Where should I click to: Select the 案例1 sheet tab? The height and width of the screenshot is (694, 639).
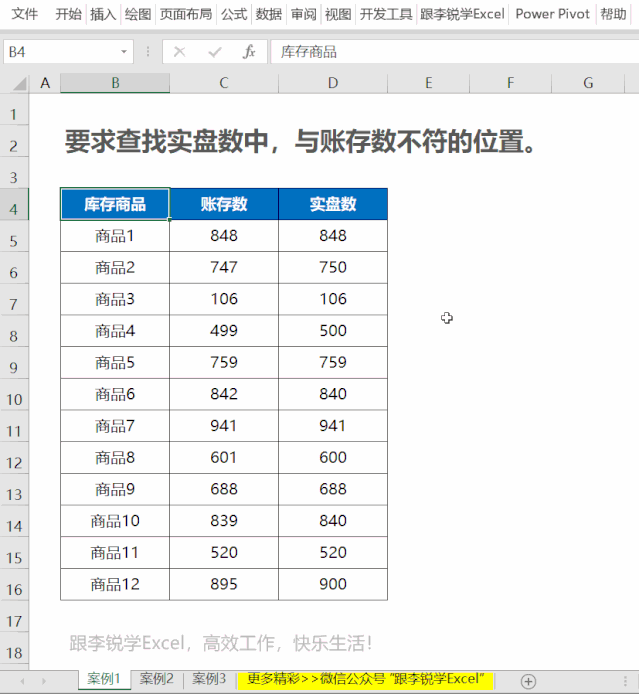coord(104,679)
